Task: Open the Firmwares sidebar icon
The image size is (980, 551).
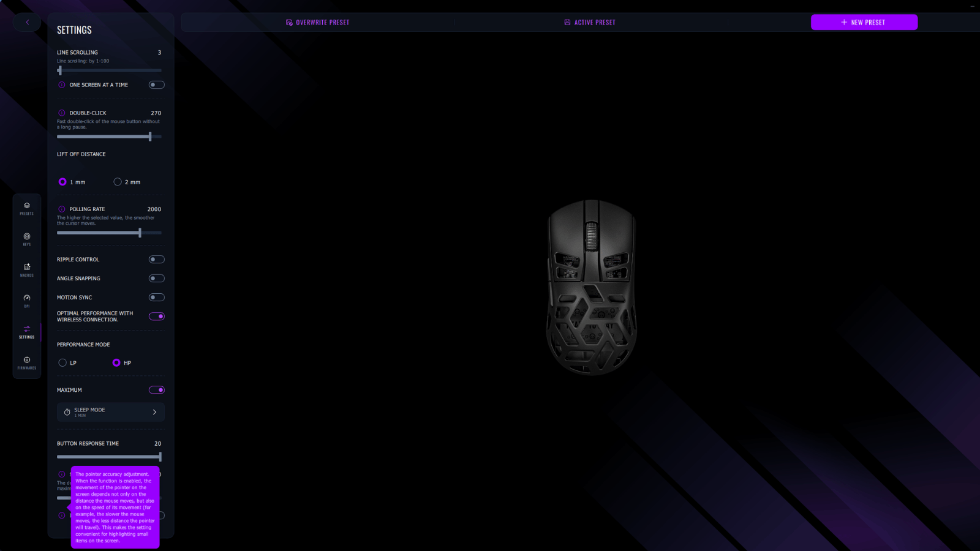Action: click(27, 362)
